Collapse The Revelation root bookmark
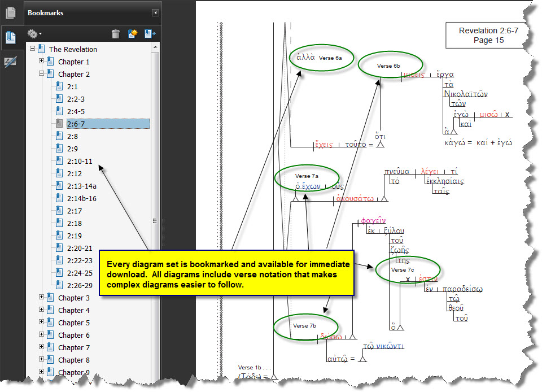The height and width of the screenshot is (392, 542). point(32,49)
